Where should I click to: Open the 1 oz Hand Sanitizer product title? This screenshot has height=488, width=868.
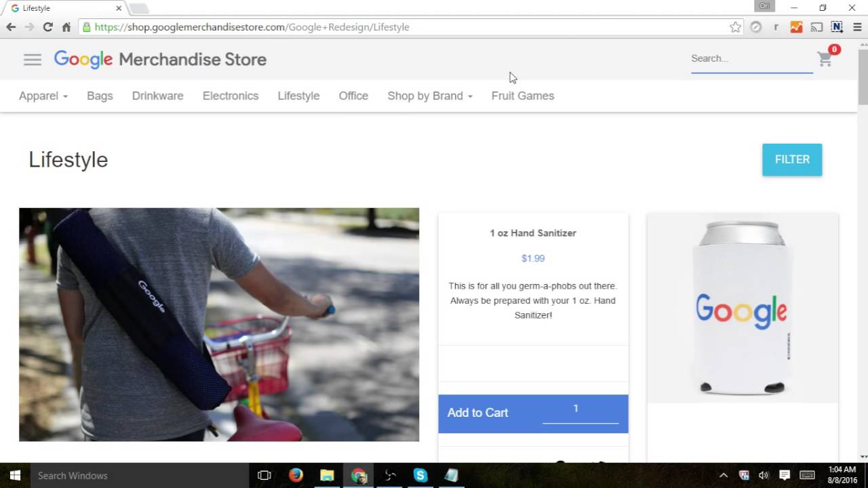(x=533, y=233)
